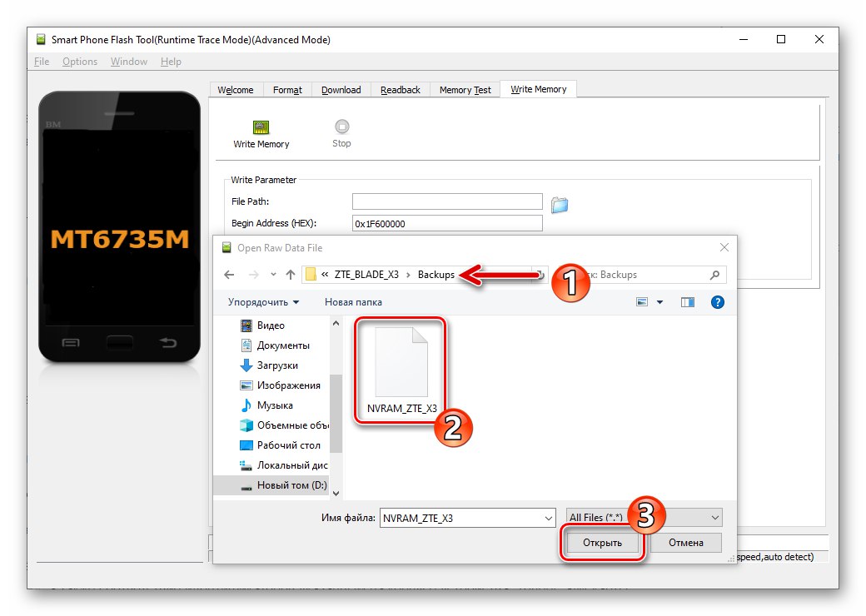Click the search magnifier icon
The height and width of the screenshot is (616, 866).
tap(714, 275)
